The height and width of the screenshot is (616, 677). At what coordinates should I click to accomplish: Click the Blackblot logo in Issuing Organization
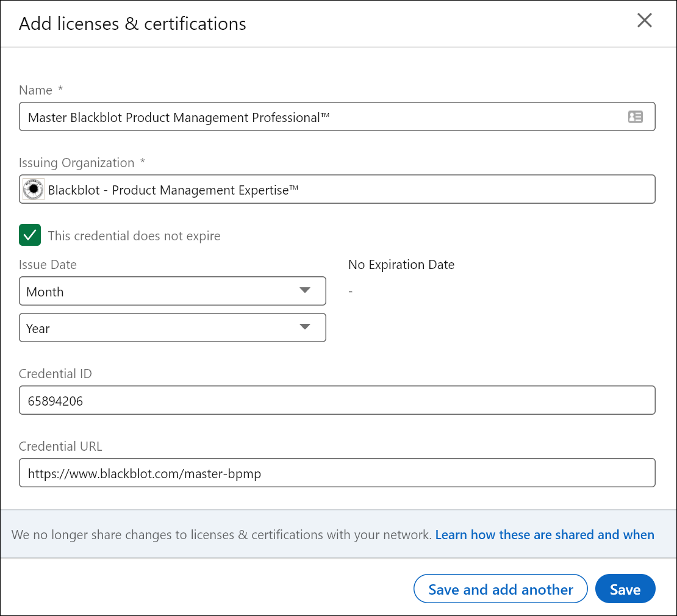pyautogui.click(x=34, y=189)
